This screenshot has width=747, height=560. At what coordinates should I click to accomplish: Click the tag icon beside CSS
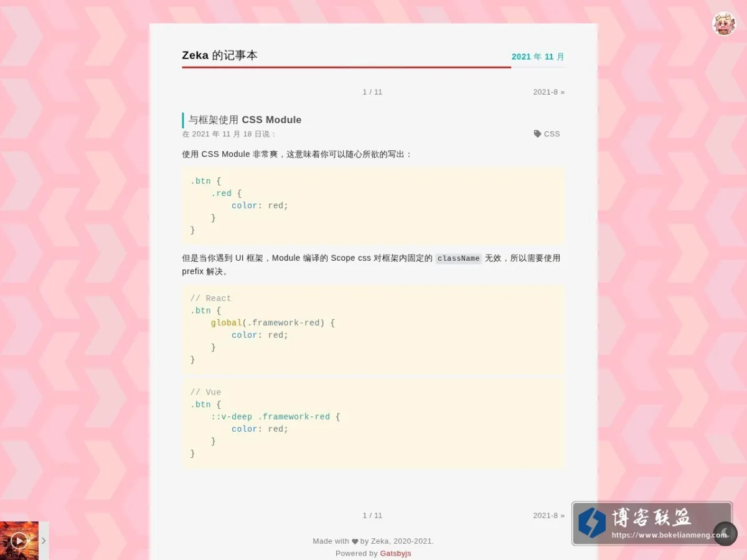537,134
